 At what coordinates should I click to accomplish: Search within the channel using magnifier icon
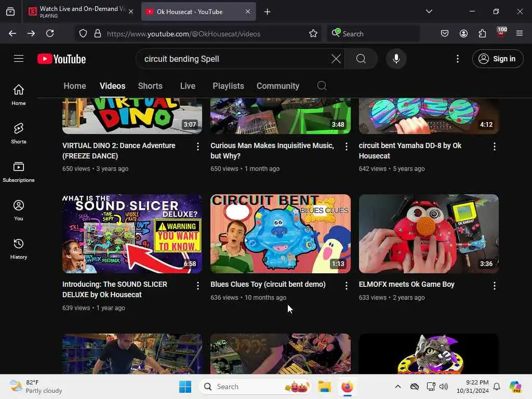[322, 86]
